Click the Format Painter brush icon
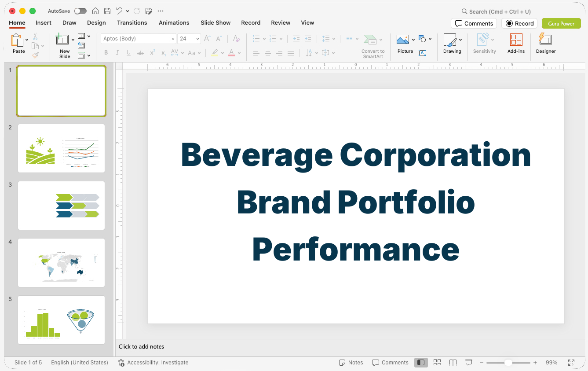 (x=35, y=55)
